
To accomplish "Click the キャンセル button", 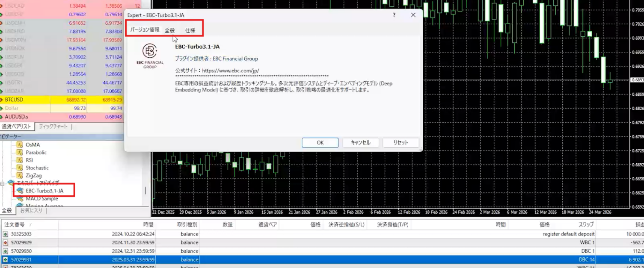I will click(x=361, y=143).
